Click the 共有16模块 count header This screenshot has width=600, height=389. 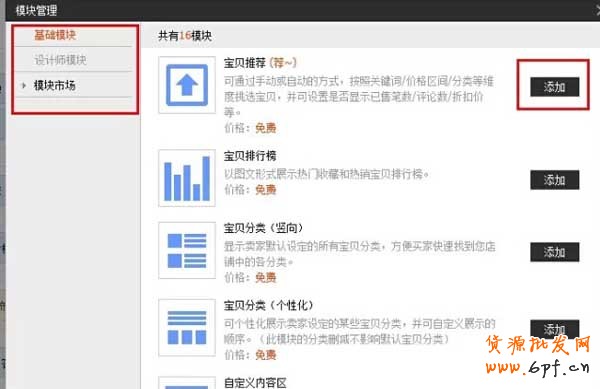click(185, 36)
